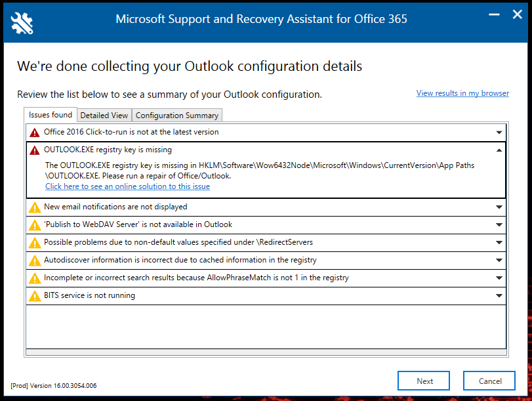Open the online solution link for registry issue
Image resolution: width=532 pixels, height=401 pixels.
click(127, 186)
